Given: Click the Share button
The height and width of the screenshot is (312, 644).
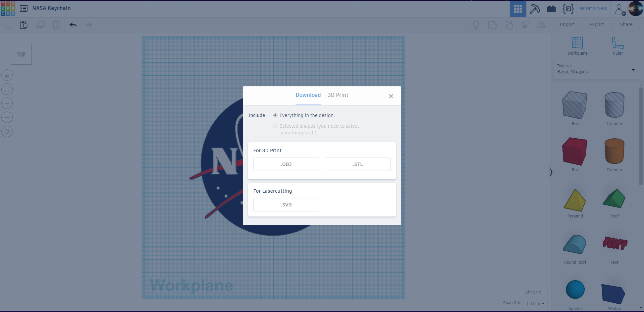Looking at the screenshot, I should [626, 25].
